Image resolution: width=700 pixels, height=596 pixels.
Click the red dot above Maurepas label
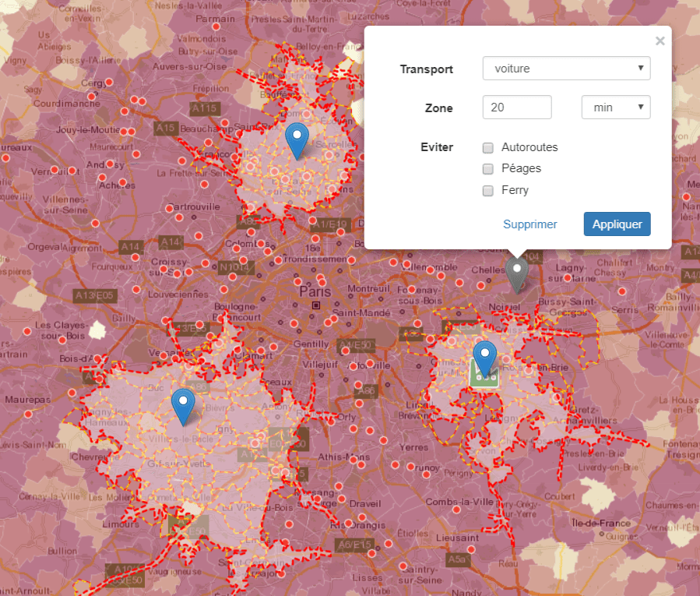(x=29, y=386)
